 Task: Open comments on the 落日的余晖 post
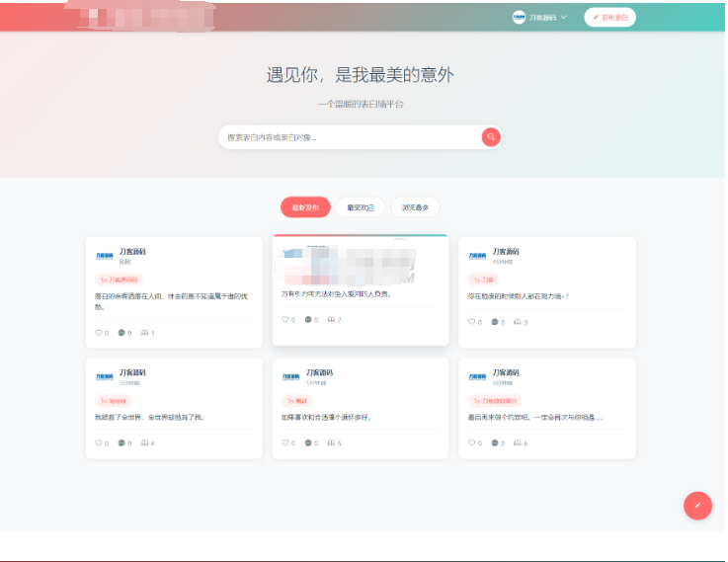coord(121,333)
